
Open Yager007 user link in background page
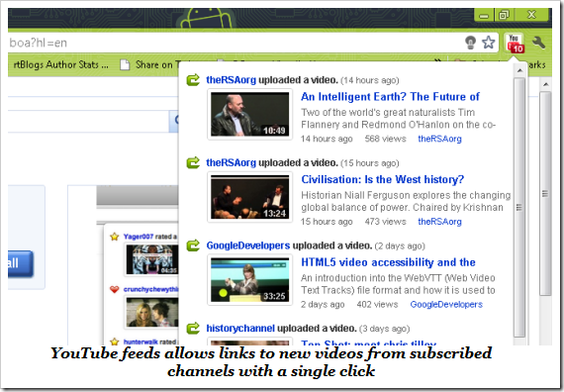(139, 237)
